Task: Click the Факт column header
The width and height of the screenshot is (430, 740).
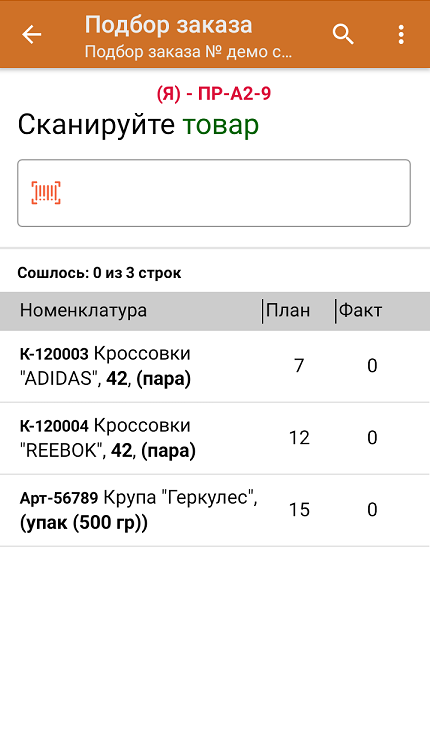Action: pyautogui.click(x=360, y=311)
